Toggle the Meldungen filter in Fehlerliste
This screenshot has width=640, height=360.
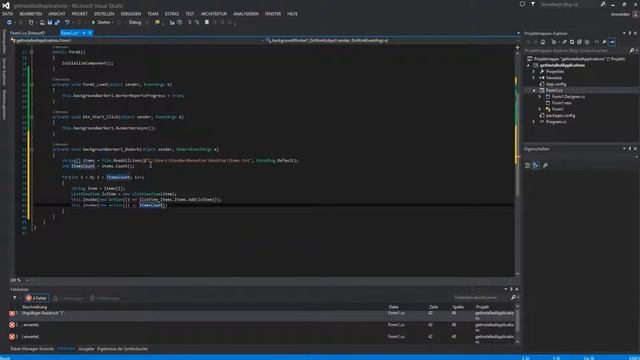105,298
